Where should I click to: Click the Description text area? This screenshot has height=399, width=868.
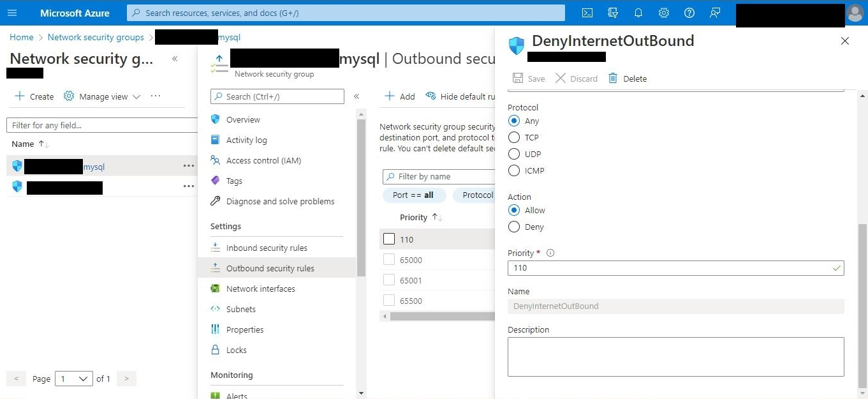coord(676,357)
